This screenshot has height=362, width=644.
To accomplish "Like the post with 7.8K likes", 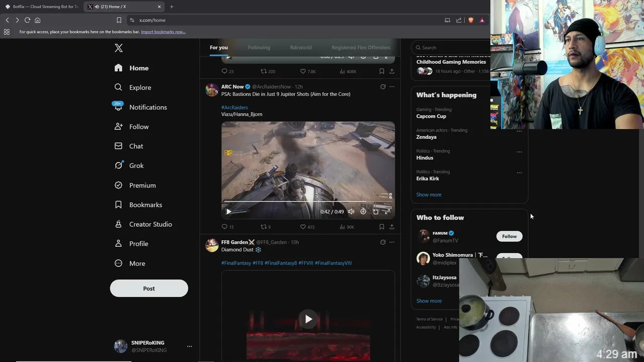I will 303,71.
